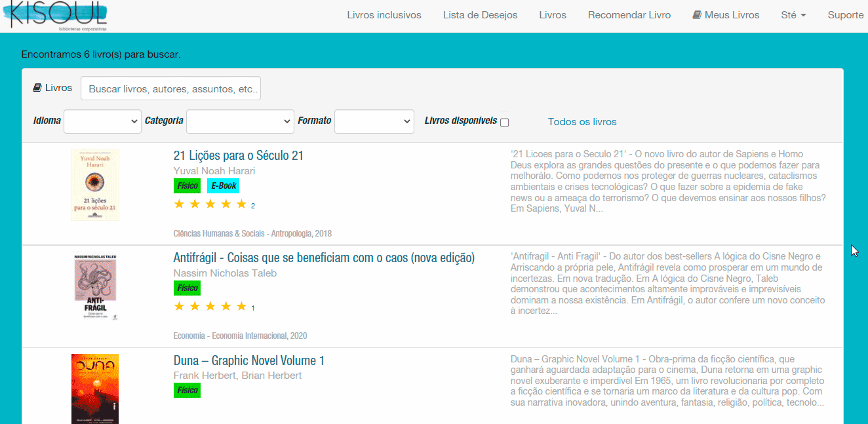
Task: Click the Duna description paragraph
Action: coord(667,381)
